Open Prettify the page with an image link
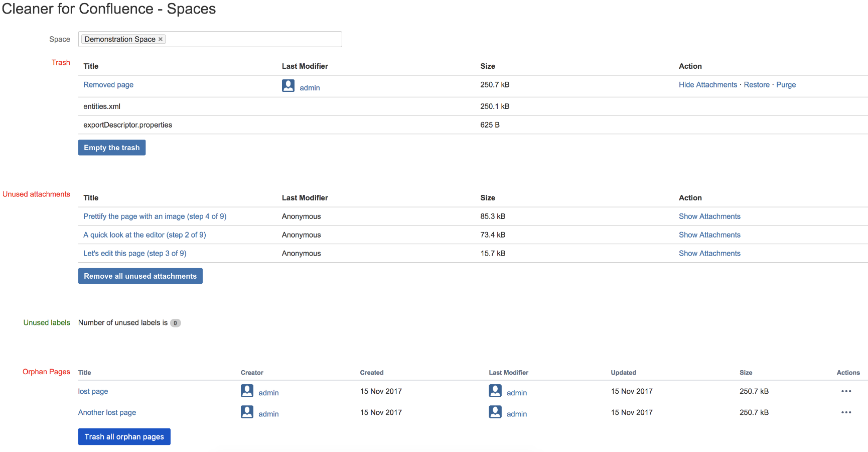 pos(155,216)
